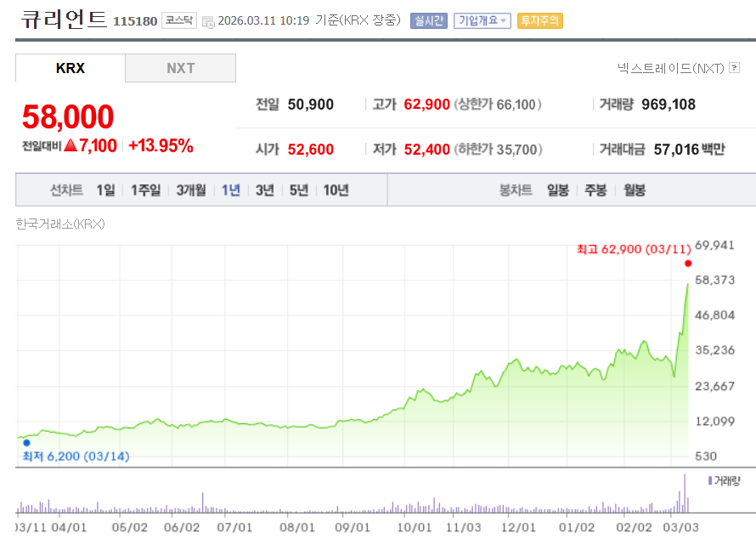The image size is (756, 550).
Task: Select the 1주일 line chart period
Action: click(x=145, y=190)
